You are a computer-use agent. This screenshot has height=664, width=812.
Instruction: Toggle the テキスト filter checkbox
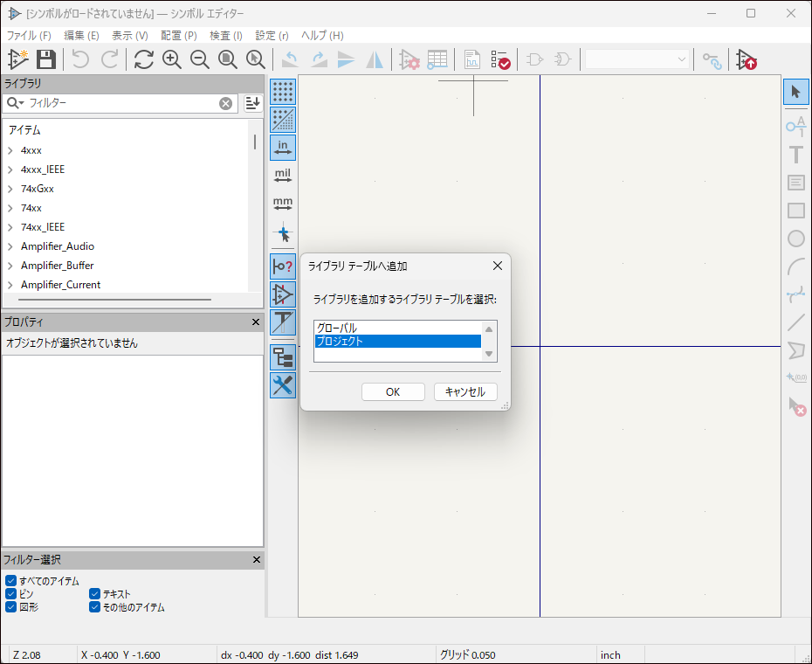[x=95, y=594]
